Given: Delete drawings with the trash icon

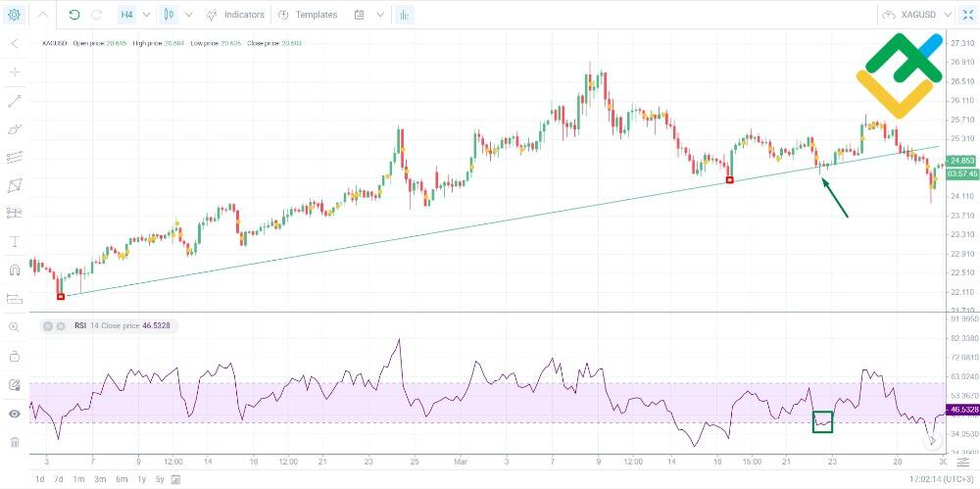Looking at the screenshot, I should (15, 442).
